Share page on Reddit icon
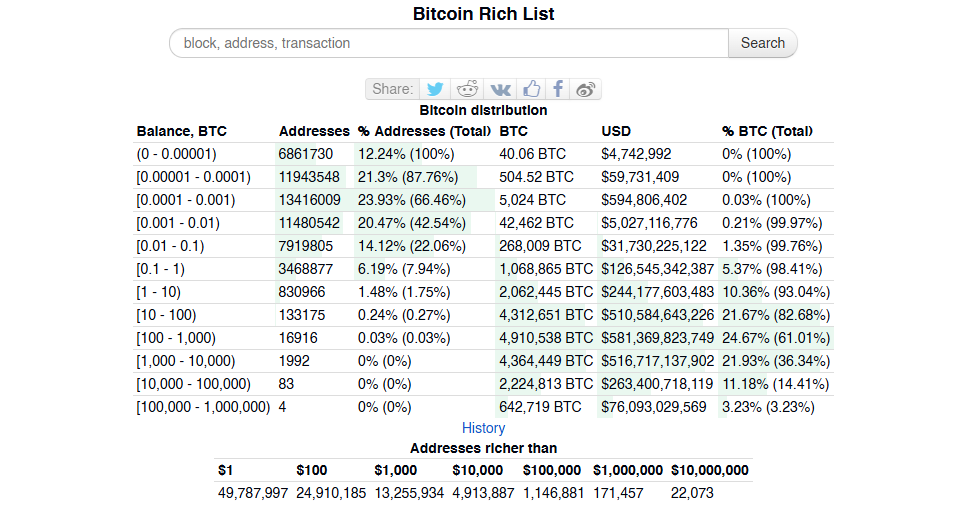This screenshot has height=516, width=966. (x=467, y=89)
